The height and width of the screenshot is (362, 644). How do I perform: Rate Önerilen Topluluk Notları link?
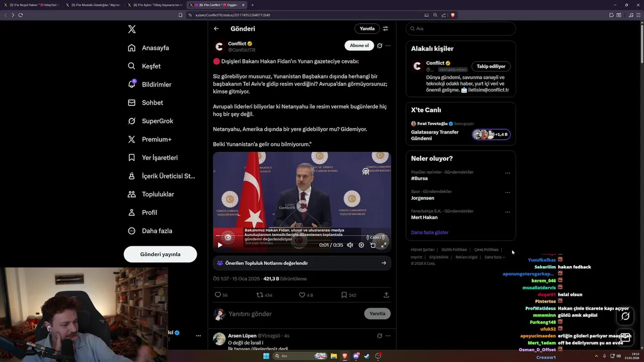[x=302, y=263]
